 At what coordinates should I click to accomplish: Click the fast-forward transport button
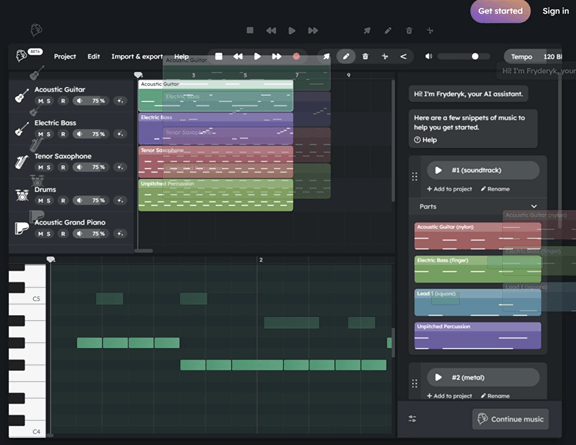point(276,56)
